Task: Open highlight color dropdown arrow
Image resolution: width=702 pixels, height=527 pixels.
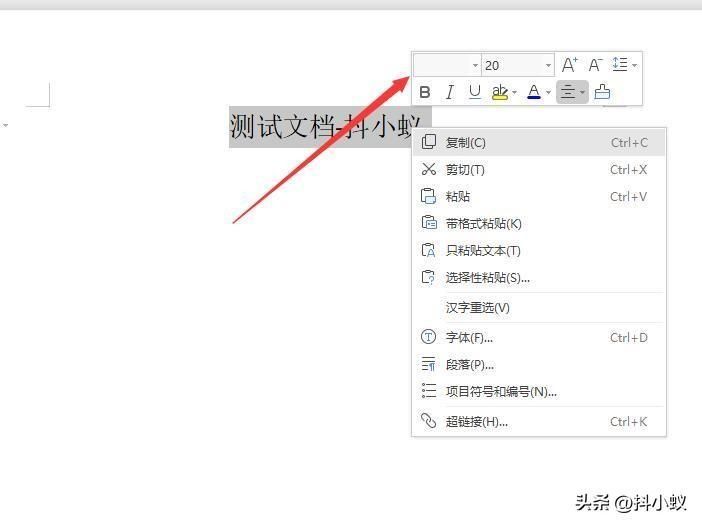Action: (x=514, y=93)
